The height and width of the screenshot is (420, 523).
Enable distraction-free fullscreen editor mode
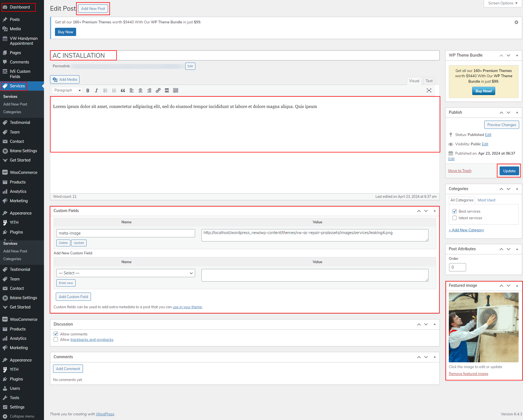pyautogui.click(x=429, y=90)
